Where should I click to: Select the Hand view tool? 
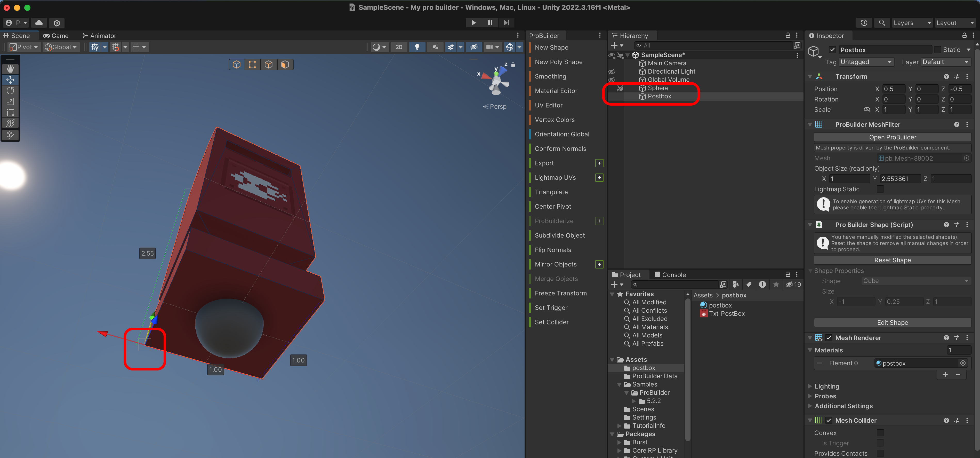10,68
